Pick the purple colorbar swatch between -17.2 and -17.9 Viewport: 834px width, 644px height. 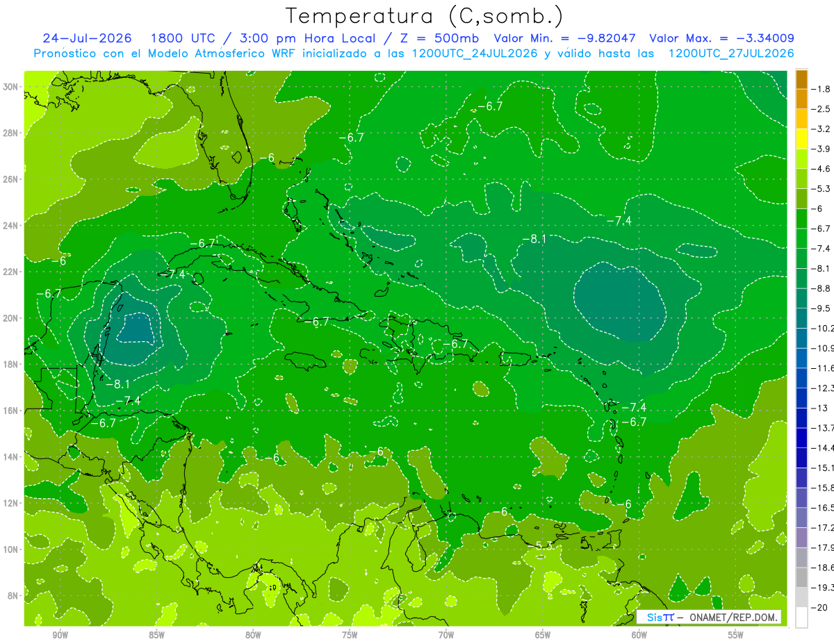coord(801,537)
